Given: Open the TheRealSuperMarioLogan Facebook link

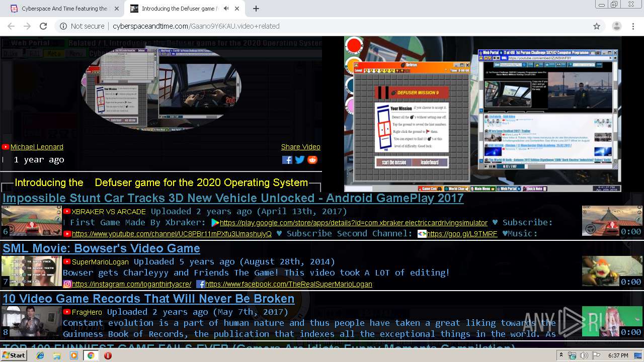Looking at the screenshot, I should pyautogui.click(x=289, y=284).
